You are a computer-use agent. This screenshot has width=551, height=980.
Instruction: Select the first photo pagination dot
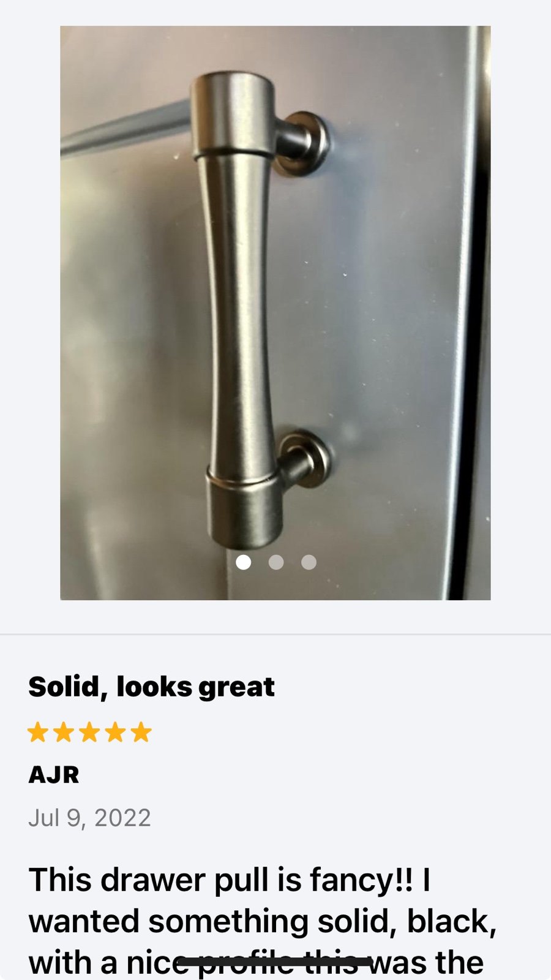click(244, 562)
